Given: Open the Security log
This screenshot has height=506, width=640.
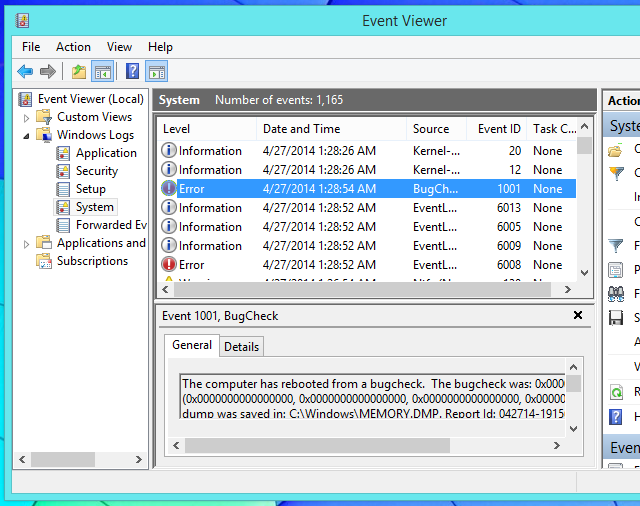Looking at the screenshot, I should [x=97, y=171].
